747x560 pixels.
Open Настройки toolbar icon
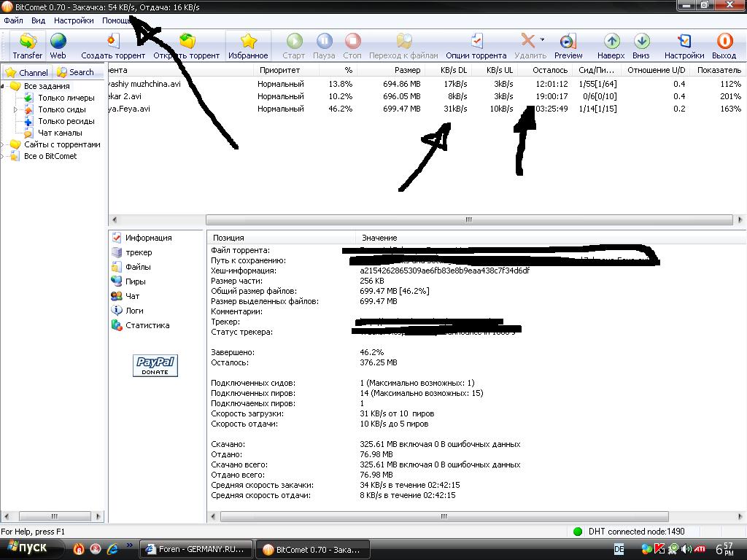684,42
